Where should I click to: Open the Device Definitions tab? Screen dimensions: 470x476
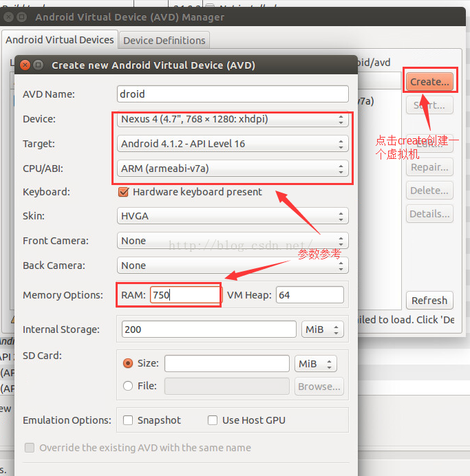click(164, 41)
